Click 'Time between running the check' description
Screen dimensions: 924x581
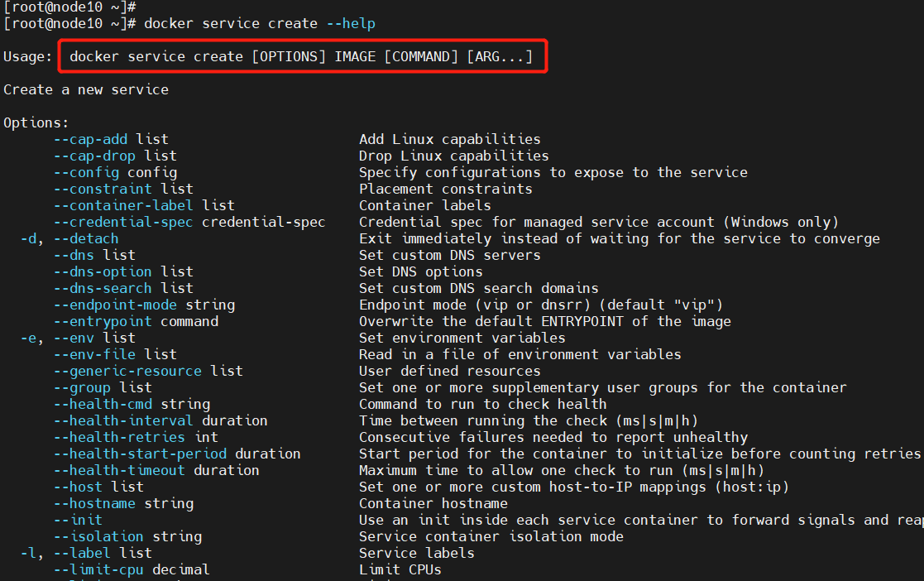coord(483,420)
